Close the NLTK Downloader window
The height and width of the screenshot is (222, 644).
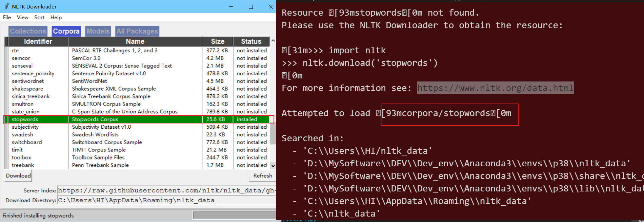tap(270, 6)
